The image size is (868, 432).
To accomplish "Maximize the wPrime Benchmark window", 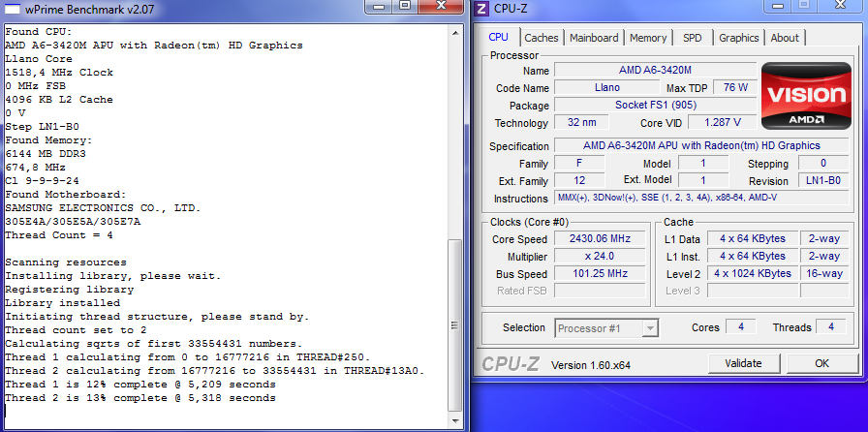I will (x=405, y=6).
